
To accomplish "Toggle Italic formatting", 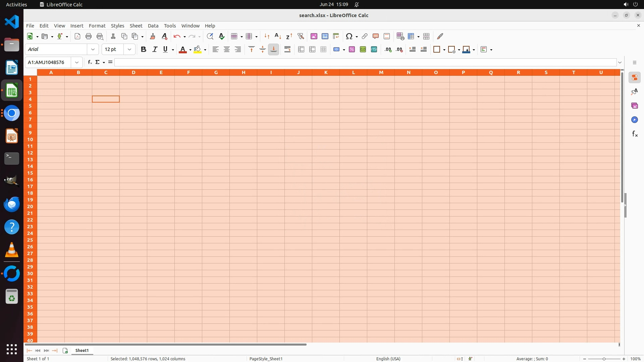I will [x=155, y=50].
